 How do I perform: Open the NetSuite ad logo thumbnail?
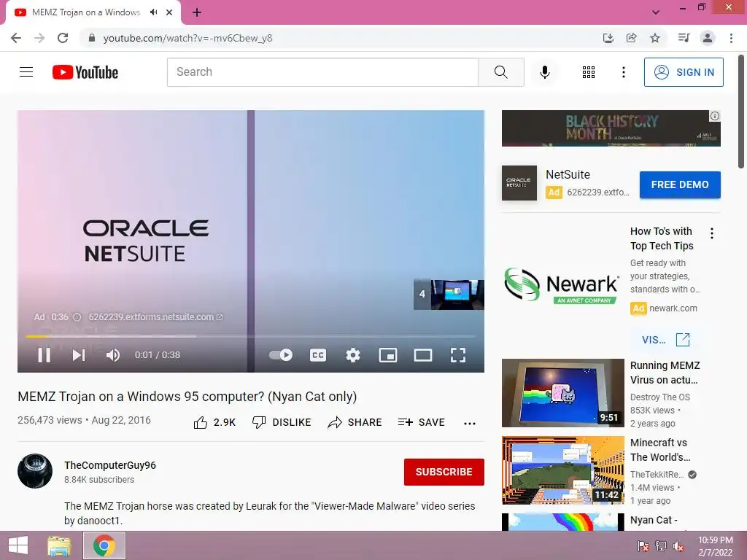519,183
